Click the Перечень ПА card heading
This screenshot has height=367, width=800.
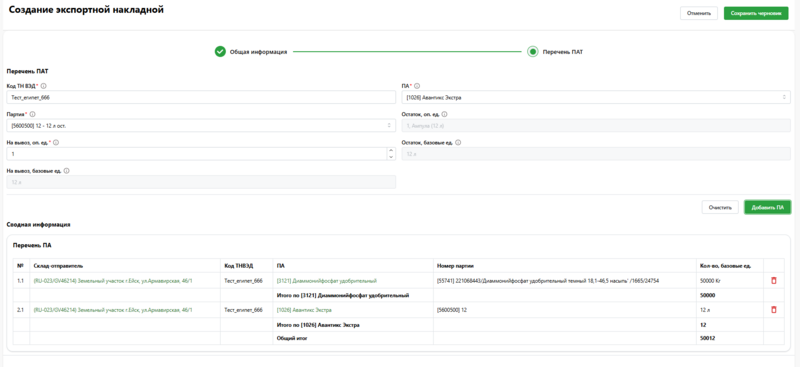[32, 246]
